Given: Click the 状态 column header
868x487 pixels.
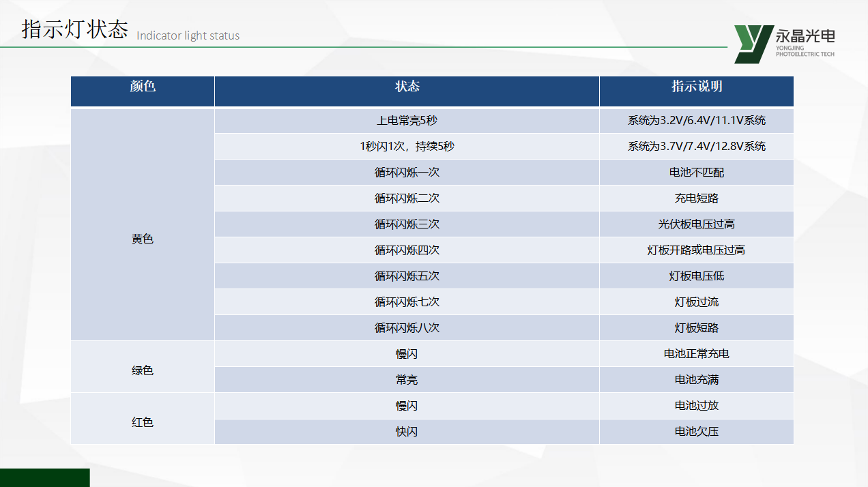Looking at the screenshot, I should [x=407, y=91].
